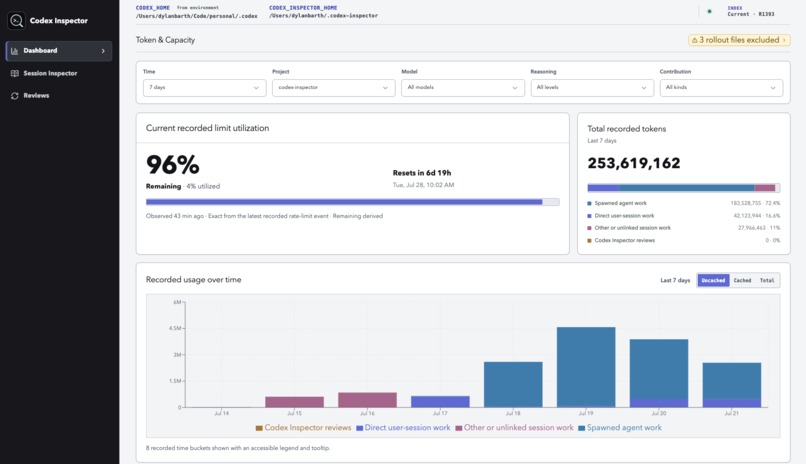Click the Reviews refresh icon

point(14,96)
